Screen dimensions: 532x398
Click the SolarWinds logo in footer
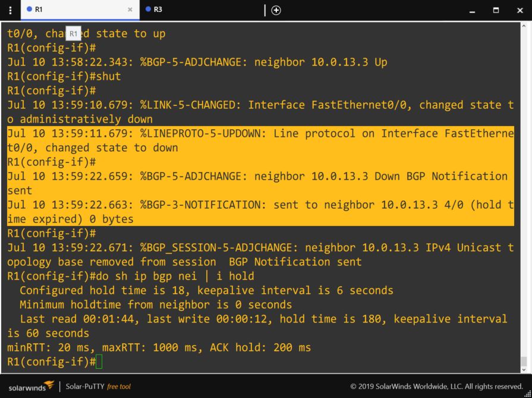31,386
